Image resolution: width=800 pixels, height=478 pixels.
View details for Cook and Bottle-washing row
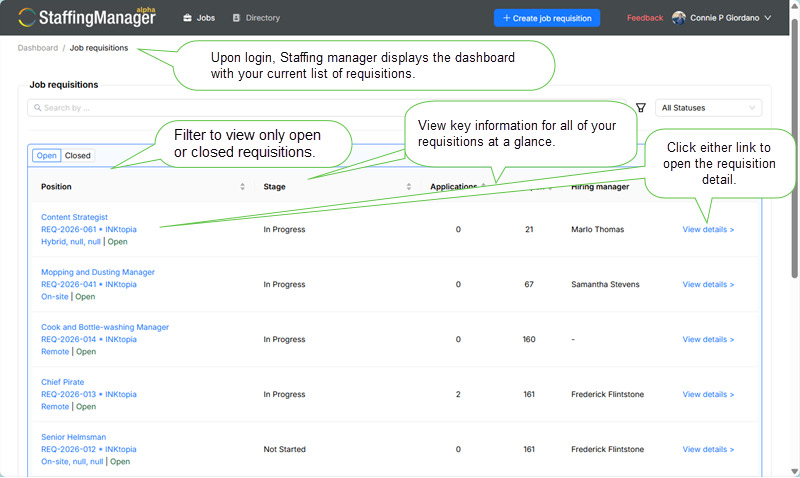[708, 340]
